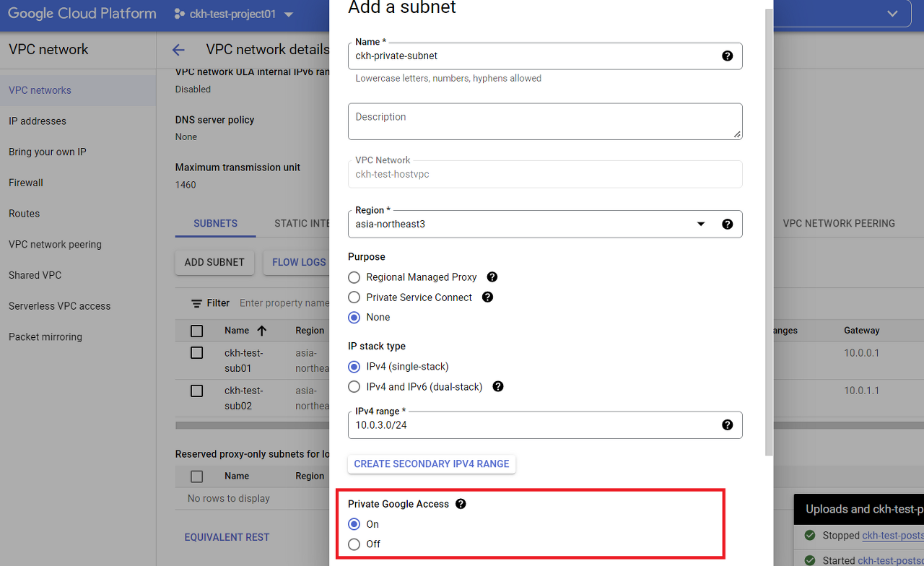
Task: Switch to the STATIC INTERNAL tab
Action: [302, 223]
